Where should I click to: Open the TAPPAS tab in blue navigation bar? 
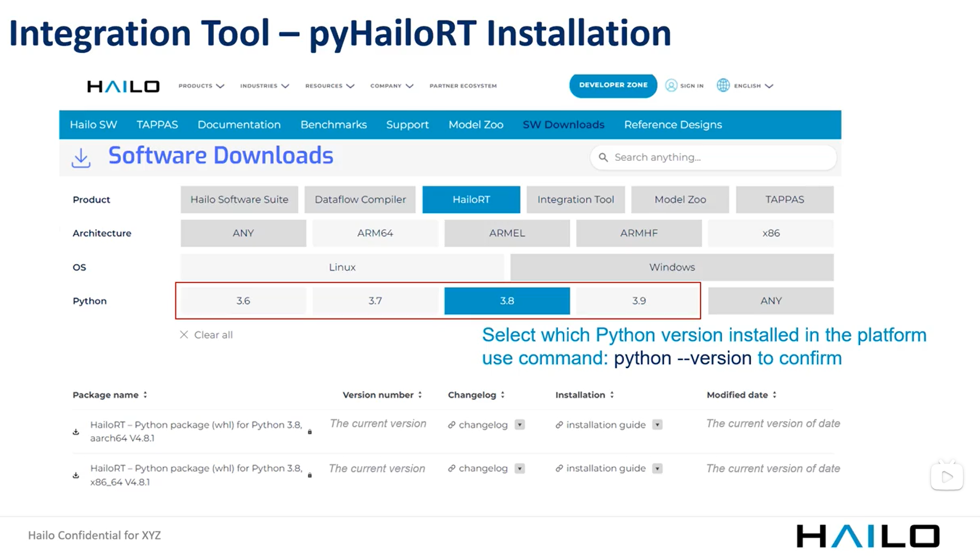coord(157,124)
